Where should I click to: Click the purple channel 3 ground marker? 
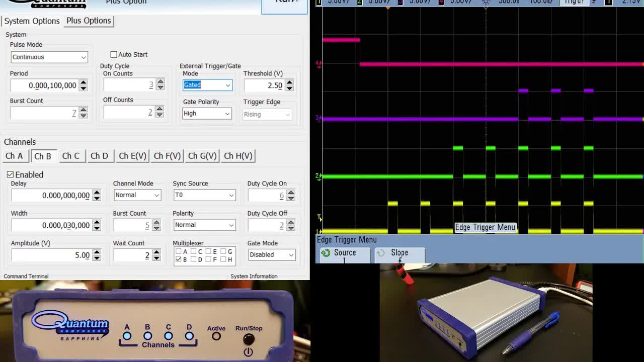pos(318,118)
